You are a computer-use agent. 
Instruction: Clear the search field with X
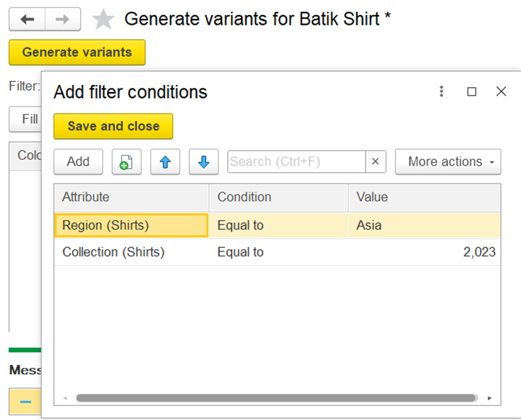click(376, 161)
